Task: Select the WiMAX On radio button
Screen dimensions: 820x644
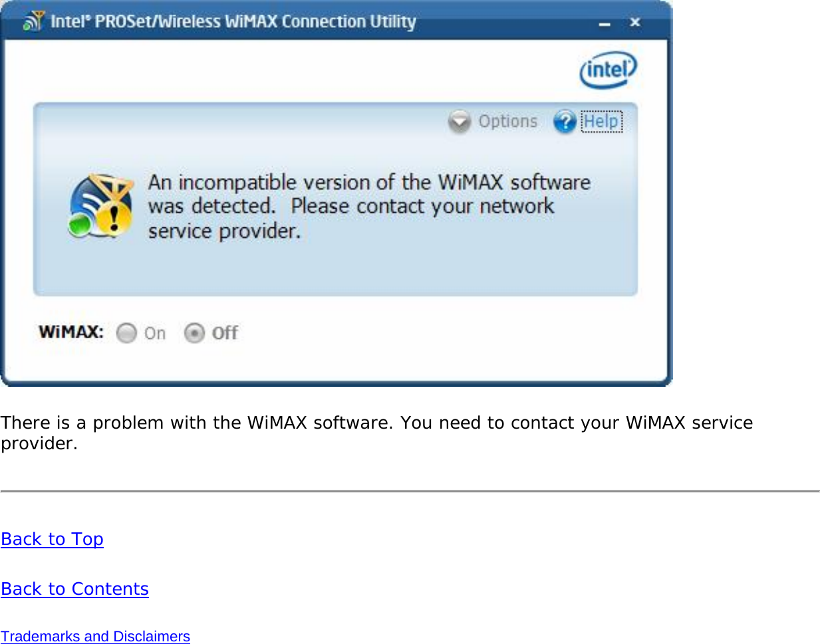Action: pos(126,333)
